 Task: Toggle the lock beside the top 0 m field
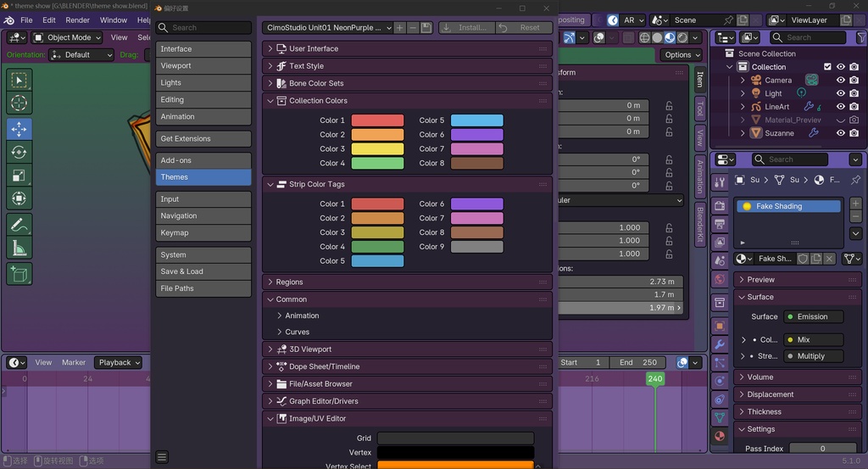[x=669, y=105]
